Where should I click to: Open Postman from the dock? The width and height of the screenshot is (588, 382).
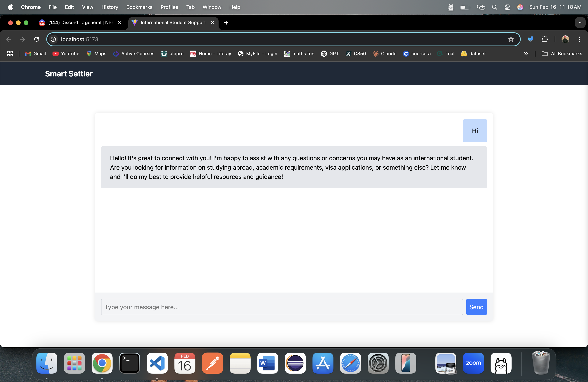click(212, 363)
